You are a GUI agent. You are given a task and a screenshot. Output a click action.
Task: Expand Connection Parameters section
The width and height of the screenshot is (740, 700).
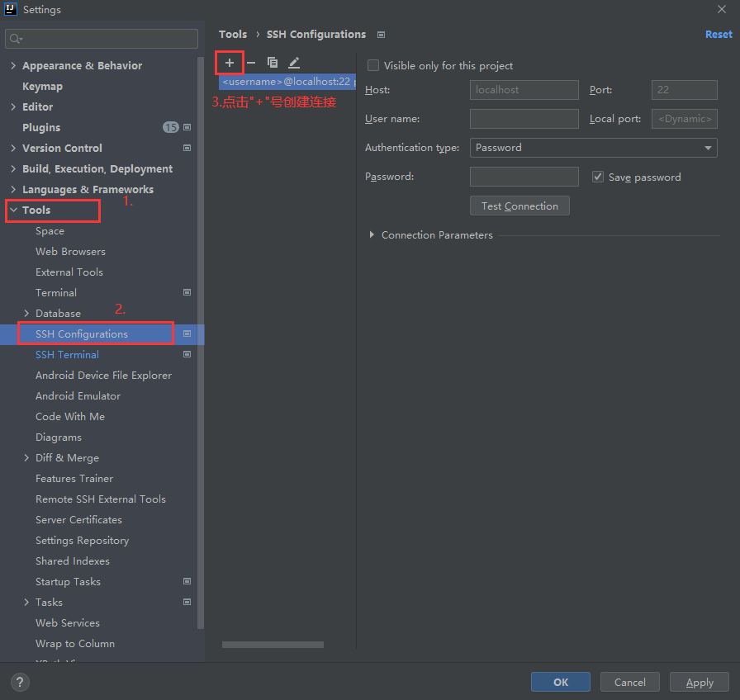(x=372, y=235)
